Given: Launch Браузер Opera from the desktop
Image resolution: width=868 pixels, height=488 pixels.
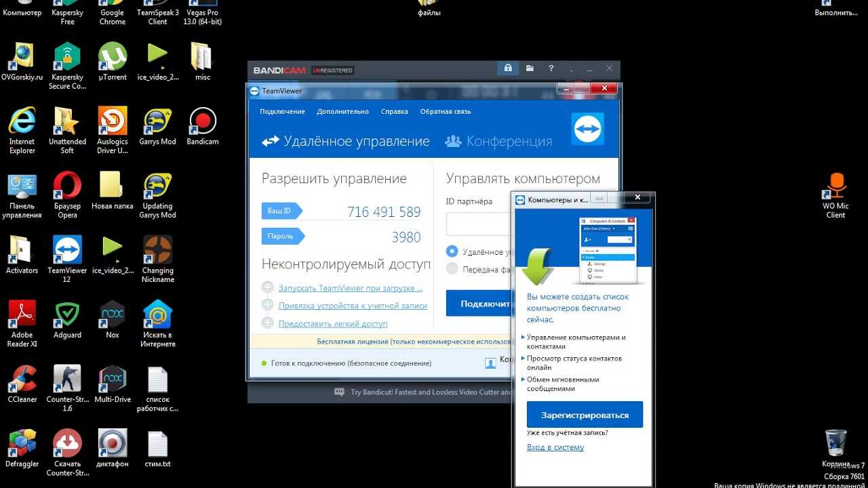Looking at the screenshot, I should tap(67, 195).
